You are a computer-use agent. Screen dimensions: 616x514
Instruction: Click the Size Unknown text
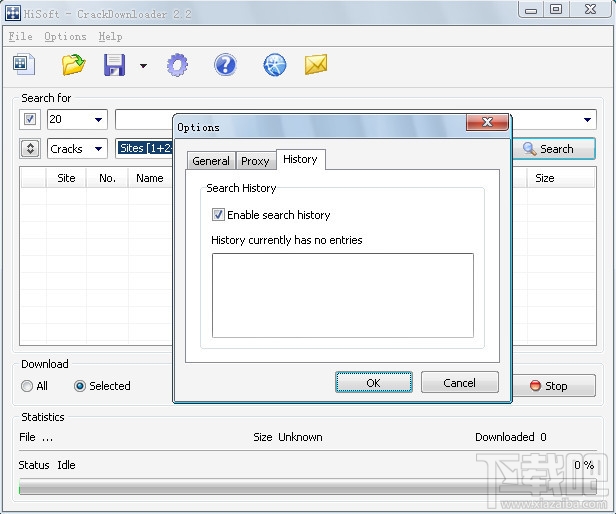tap(288, 437)
